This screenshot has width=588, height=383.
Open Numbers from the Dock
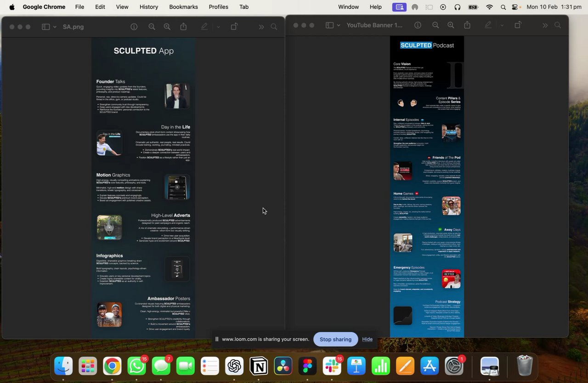(380, 366)
